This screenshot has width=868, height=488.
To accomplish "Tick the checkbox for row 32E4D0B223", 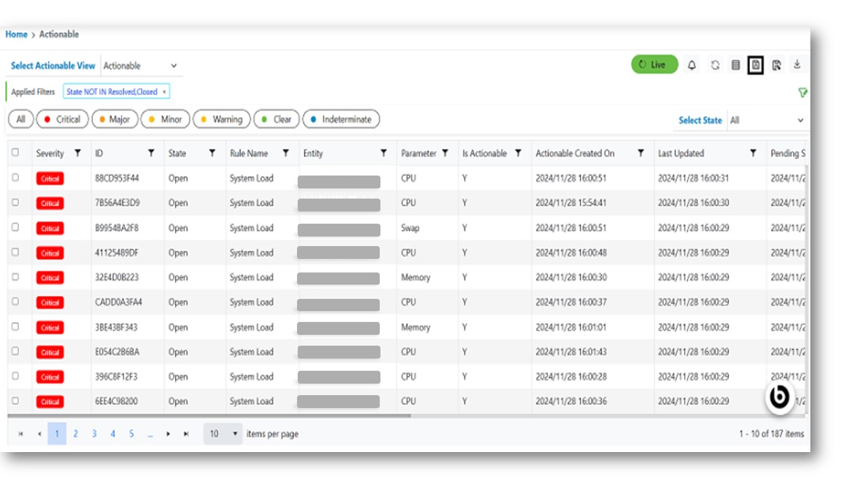I will [x=16, y=277].
